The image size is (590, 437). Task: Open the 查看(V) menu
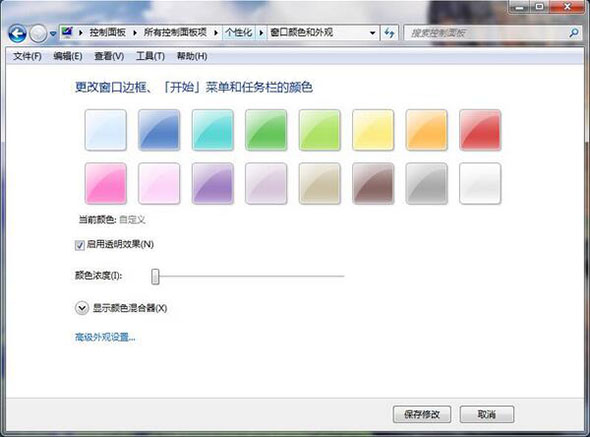point(109,56)
